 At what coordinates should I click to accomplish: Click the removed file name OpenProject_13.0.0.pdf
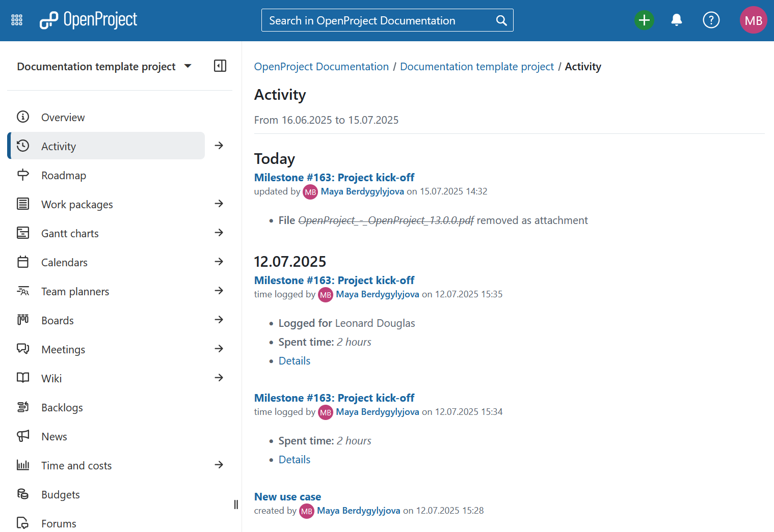386,220
